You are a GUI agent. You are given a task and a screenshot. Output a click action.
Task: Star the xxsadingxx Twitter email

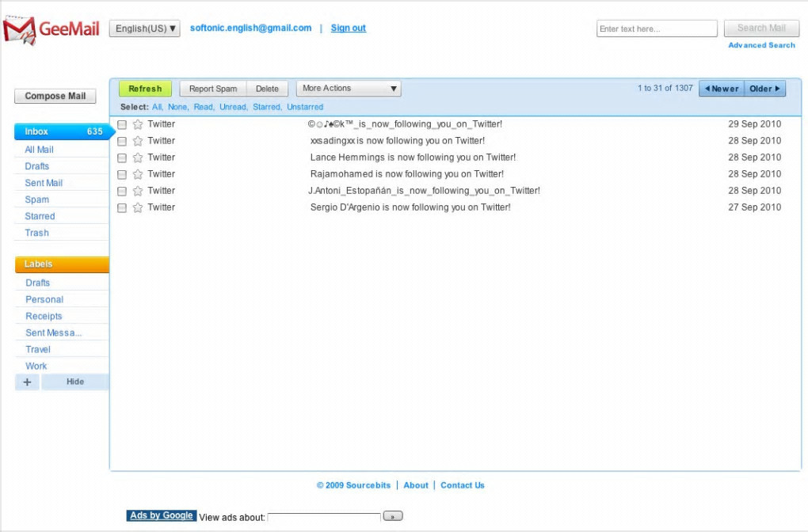(138, 141)
